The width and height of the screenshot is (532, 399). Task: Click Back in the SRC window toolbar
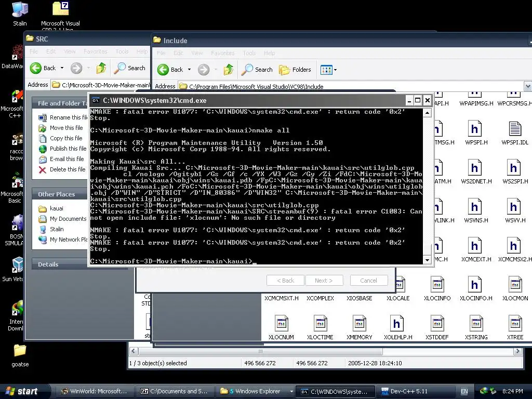(x=43, y=68)
